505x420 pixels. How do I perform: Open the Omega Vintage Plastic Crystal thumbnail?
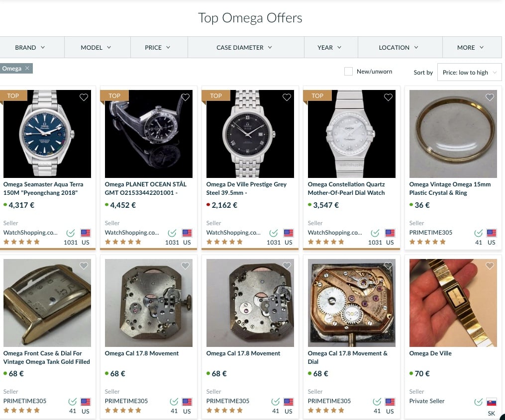[x=453, y=134]
